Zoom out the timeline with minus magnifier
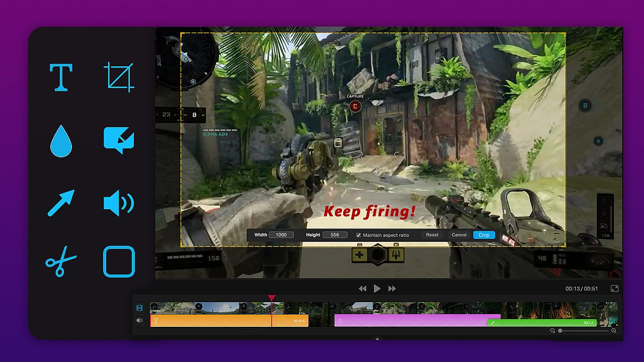The width and height of the screenshot is (644, 362). pos(552,331)
